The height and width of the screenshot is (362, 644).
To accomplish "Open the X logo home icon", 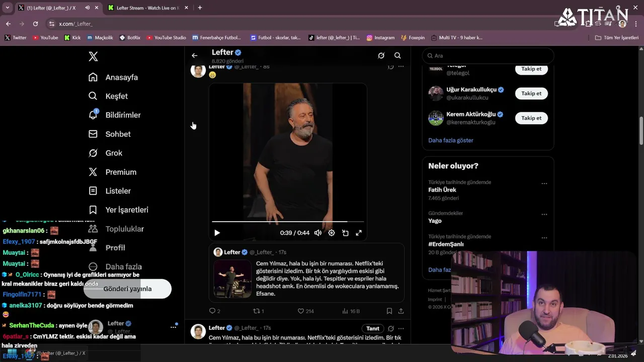I will [x=93, y=56].
